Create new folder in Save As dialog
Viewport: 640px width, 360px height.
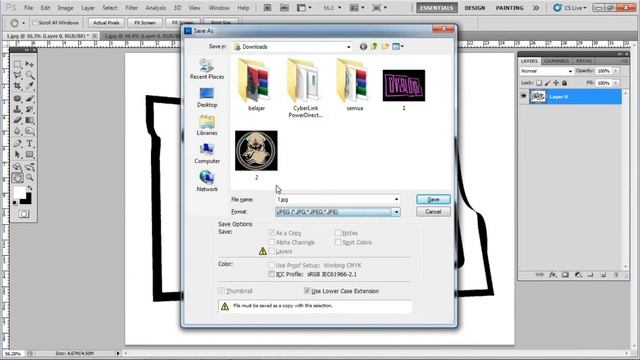[x=385, y=47]
